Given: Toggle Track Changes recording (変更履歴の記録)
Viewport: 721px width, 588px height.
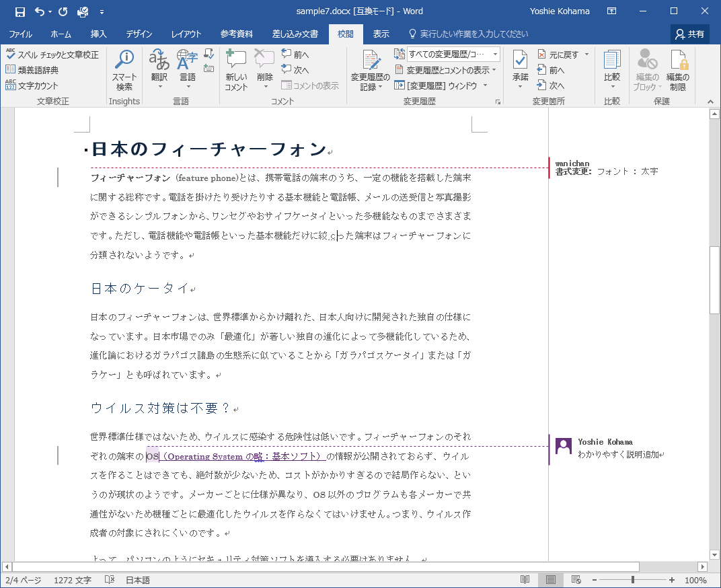Looking at the screenshot, I should point(370,61).
